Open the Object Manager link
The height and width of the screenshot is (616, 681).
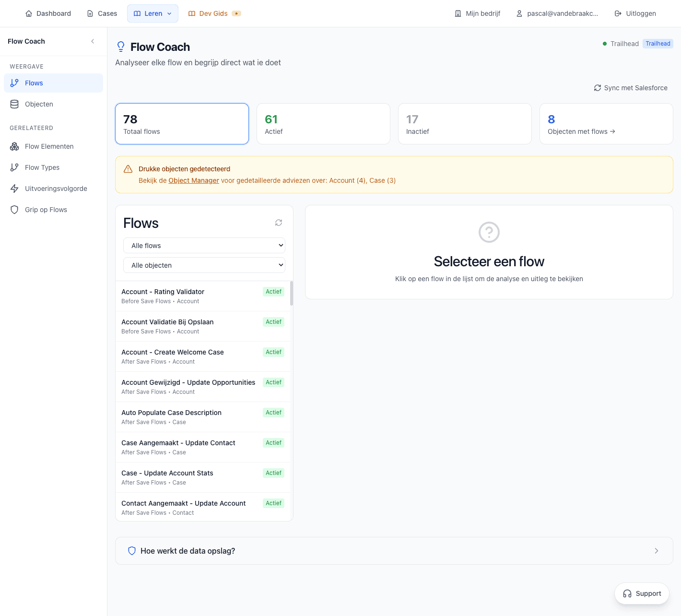pyautogui.click(x=194, y=180)
